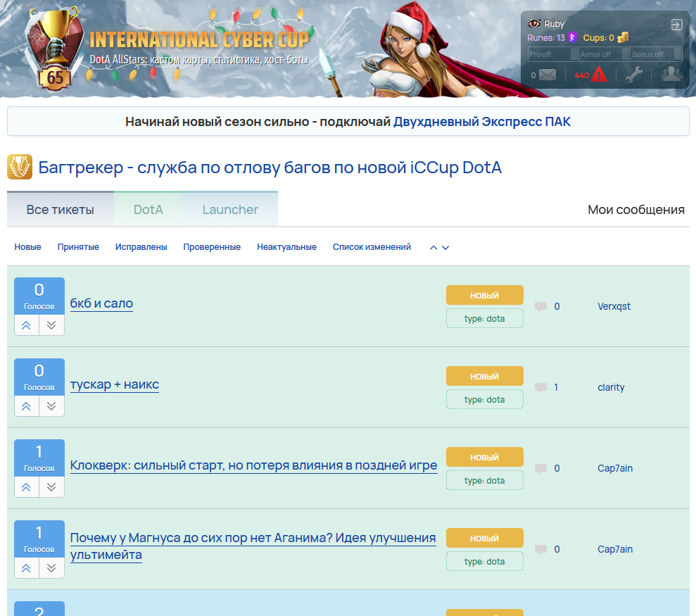Open Cap7ain profile on Магнус row

point(615,549)
